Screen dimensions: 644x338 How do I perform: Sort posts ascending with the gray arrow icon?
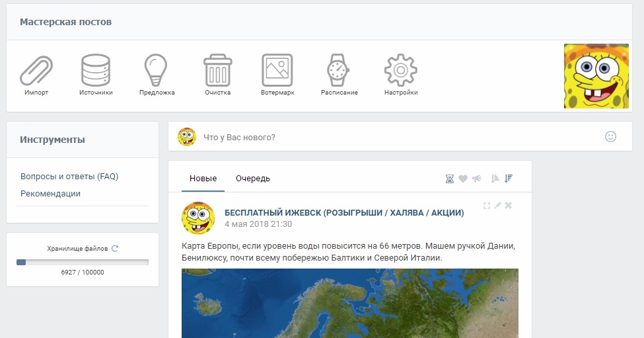click(x=495, y=178)
